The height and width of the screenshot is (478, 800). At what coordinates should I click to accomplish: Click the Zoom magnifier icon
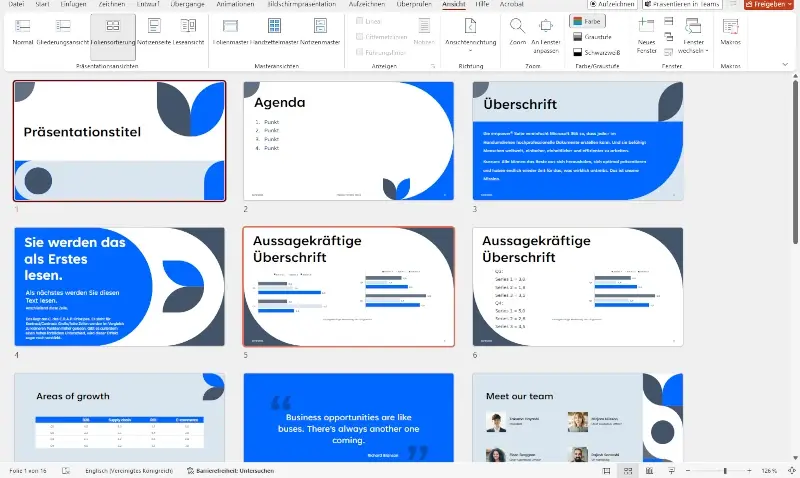pyautogui.click(x=517, y=28)
